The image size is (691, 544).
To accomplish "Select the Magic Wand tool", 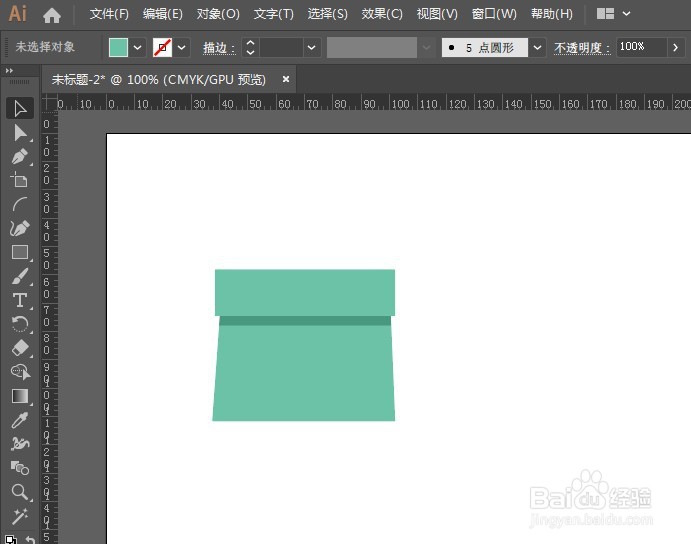I will pyautogui.click(x=20, y=516).
